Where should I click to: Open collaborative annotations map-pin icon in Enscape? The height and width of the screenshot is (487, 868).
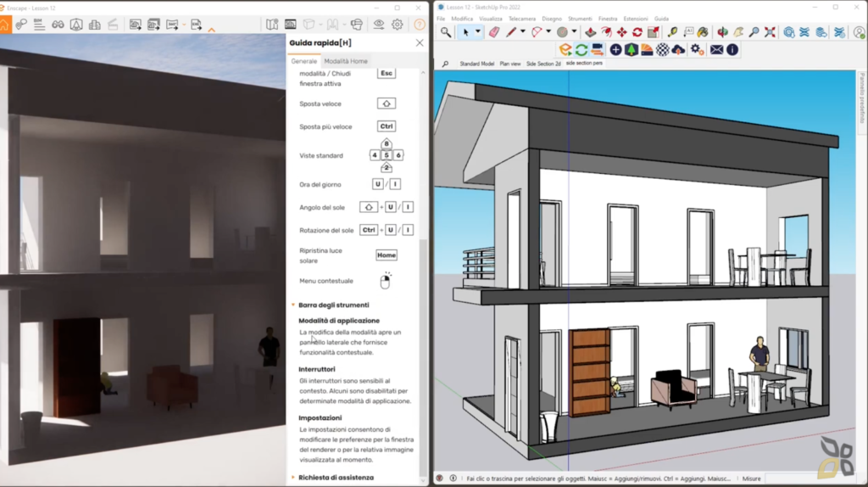point(21,25)
